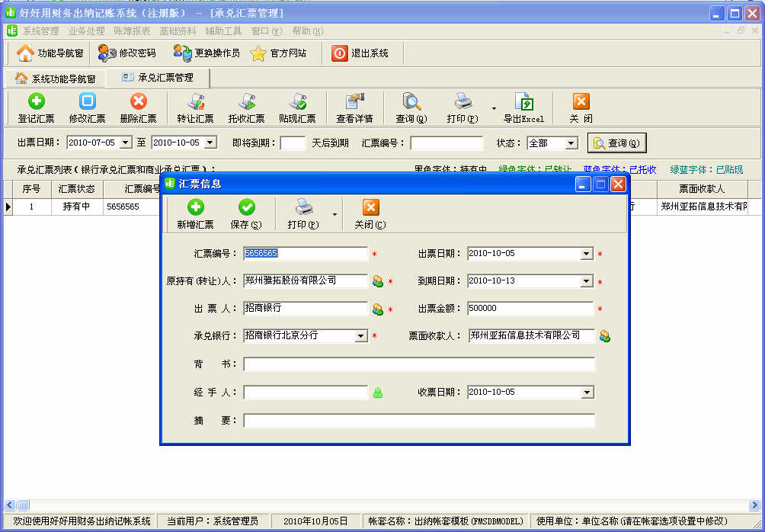Image resolution: width=765 pixels, height=532 pixels.
Task: Open the 到期日期 date picker dropdown
Action: [586, 281]
